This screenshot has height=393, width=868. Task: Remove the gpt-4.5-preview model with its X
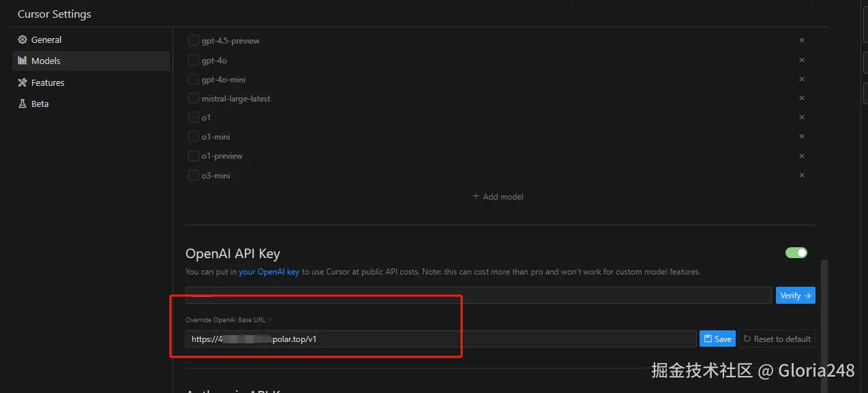(x=802, y=40)
